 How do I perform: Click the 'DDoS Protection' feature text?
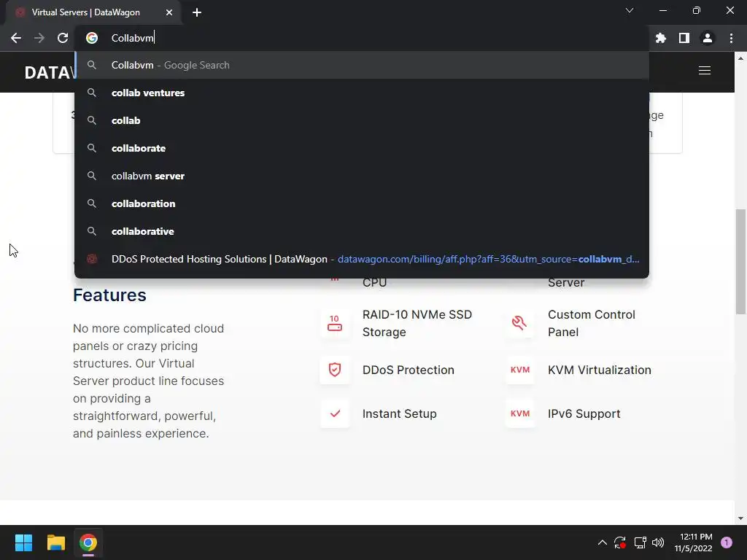(x=409, y=370)
